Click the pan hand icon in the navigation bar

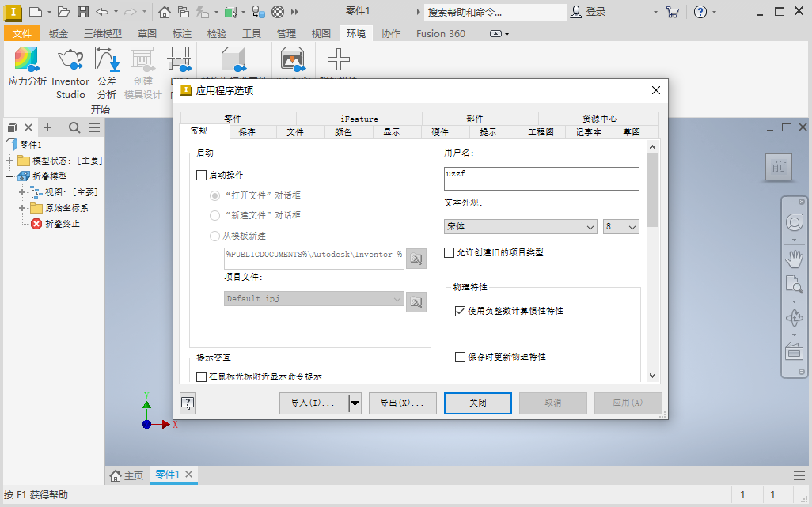794,258
